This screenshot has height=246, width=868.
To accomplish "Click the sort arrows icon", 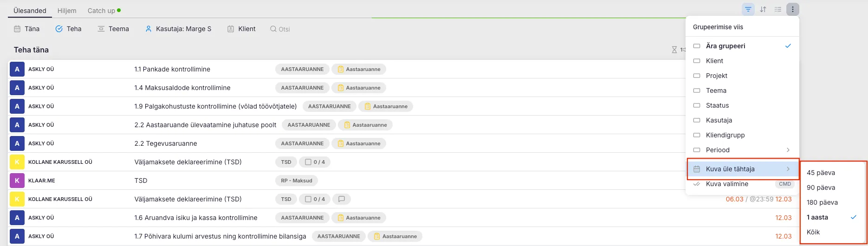I will click(763, 9).
